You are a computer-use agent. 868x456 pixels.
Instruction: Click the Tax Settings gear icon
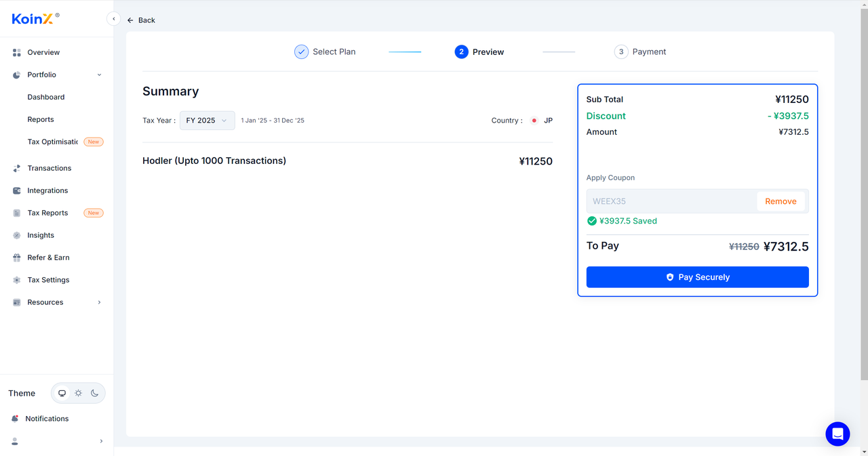click(17, 280)
